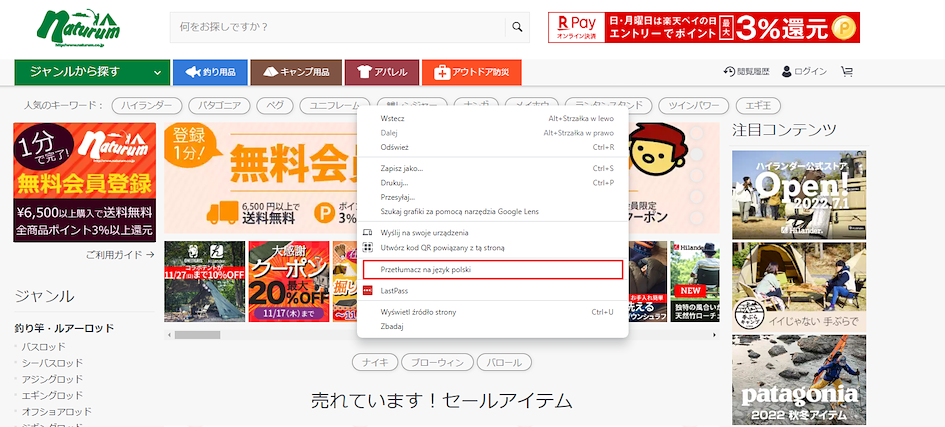Click send-to-devices icon in context menu
Image resolution: width=945 pixels, height=427 pixels.
coord(368,232)
